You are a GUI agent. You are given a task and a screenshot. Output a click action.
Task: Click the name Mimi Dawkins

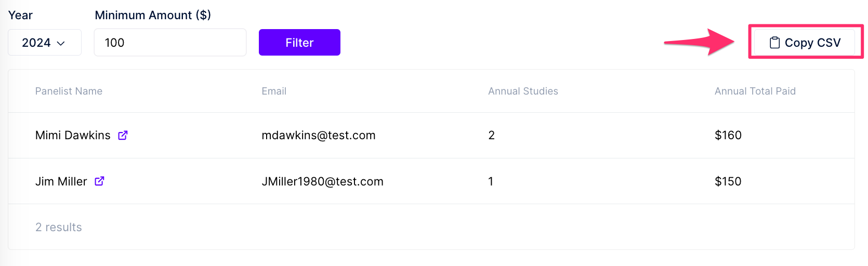pyautogui.click(x=73, y=135)
